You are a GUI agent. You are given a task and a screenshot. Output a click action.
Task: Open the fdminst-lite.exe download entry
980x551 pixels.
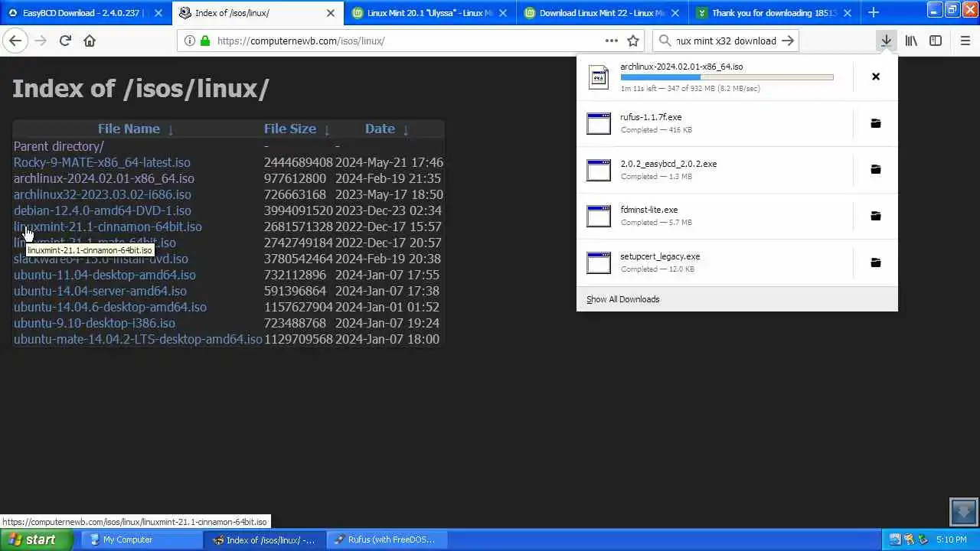point(716,216)
